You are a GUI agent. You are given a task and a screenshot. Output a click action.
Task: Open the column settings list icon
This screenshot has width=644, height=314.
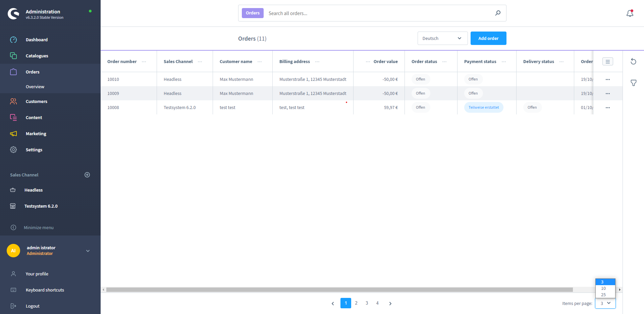pos(607,62)
